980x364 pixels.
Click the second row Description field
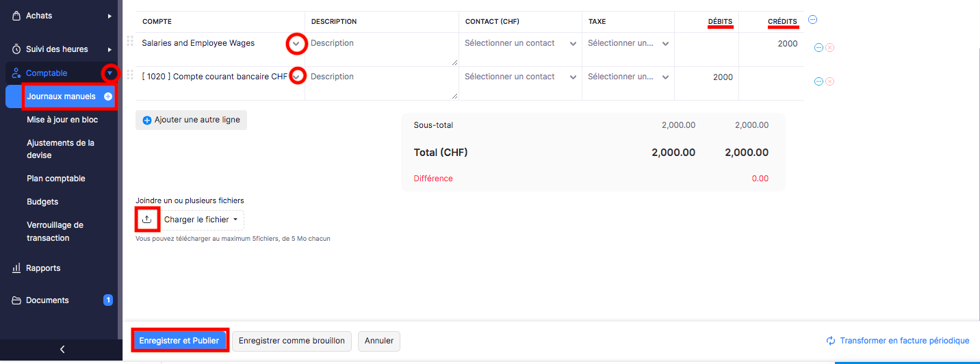[382, 83]
